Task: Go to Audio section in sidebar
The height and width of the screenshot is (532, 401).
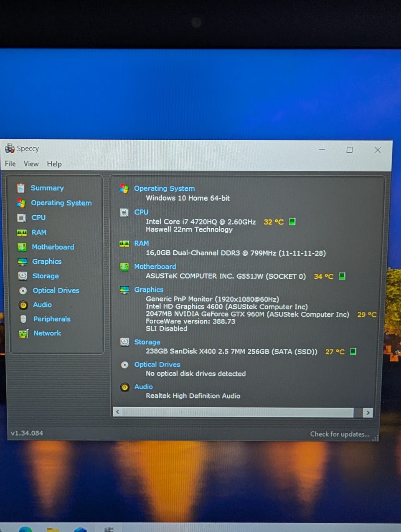Action: pyautogui.click(x=43, y=305)
